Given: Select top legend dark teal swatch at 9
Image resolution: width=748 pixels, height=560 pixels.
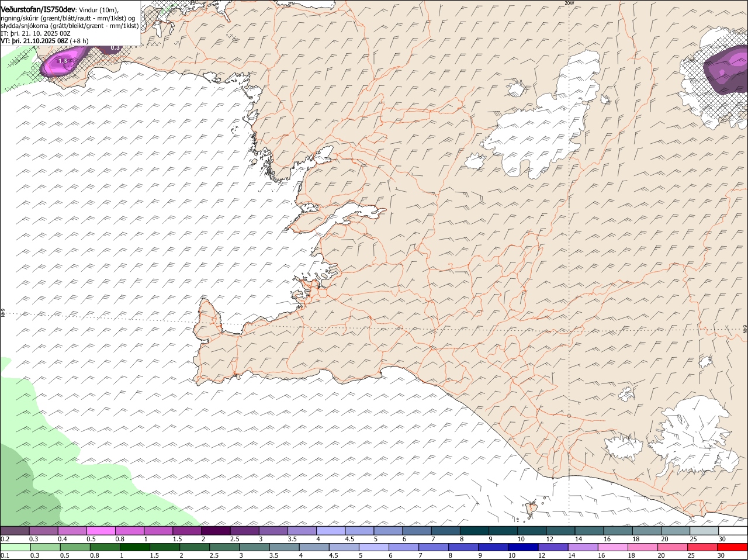Looking at the screenshot, I should [503, 531].
